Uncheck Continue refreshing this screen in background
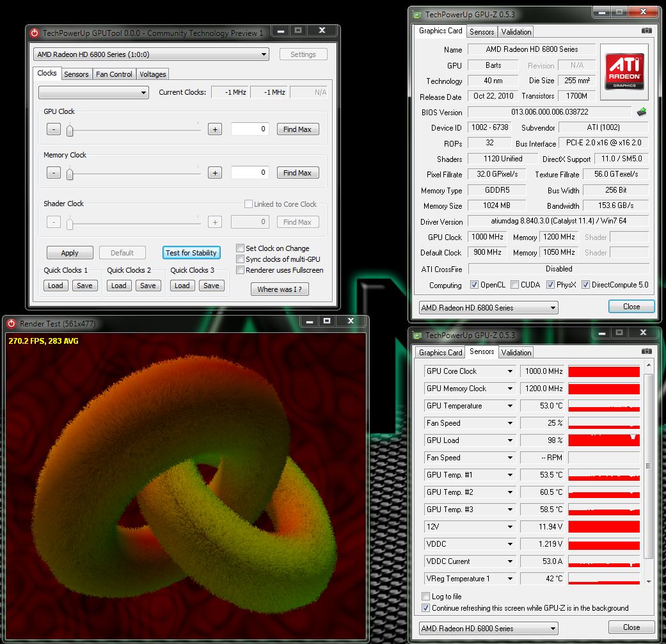The image size is (666, 644). click(425, 608)
